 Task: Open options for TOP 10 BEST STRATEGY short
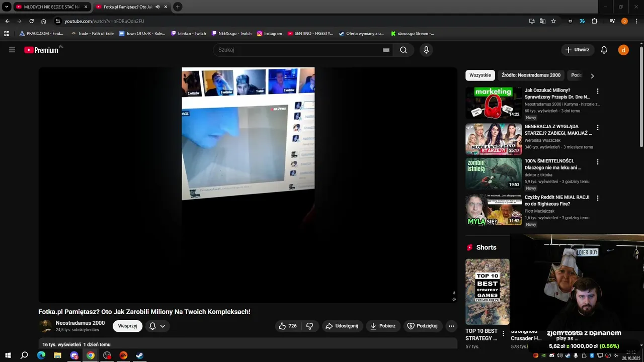coord(503,334)
